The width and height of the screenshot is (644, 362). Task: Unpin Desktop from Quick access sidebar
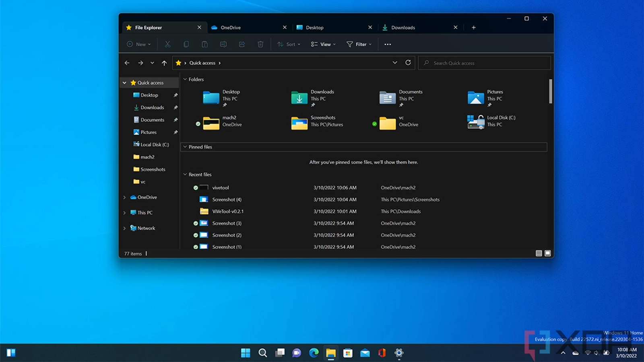click(x=175, y=95)
